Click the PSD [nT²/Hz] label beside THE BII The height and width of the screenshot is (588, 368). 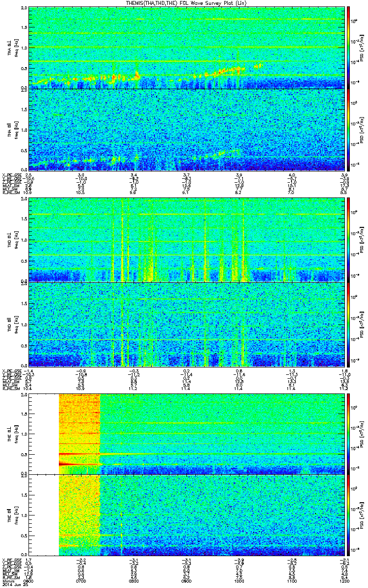(362, 515)
